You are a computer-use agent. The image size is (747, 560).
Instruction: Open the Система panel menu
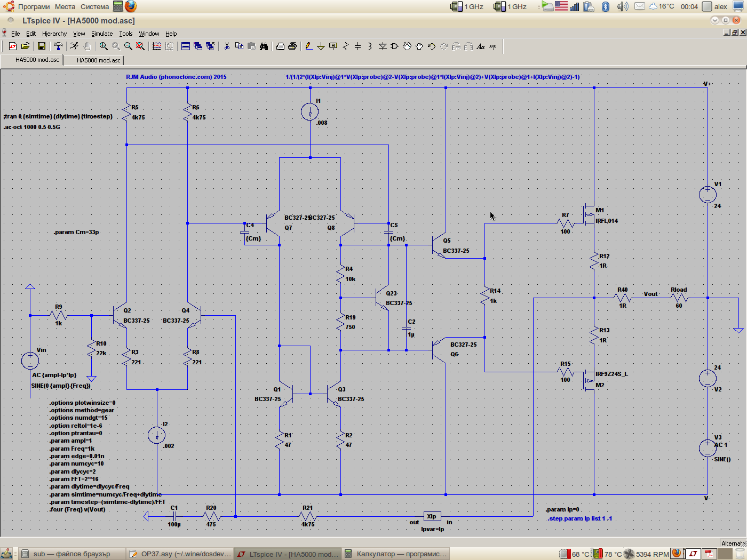pyautogui.click(x=94, y=6)
